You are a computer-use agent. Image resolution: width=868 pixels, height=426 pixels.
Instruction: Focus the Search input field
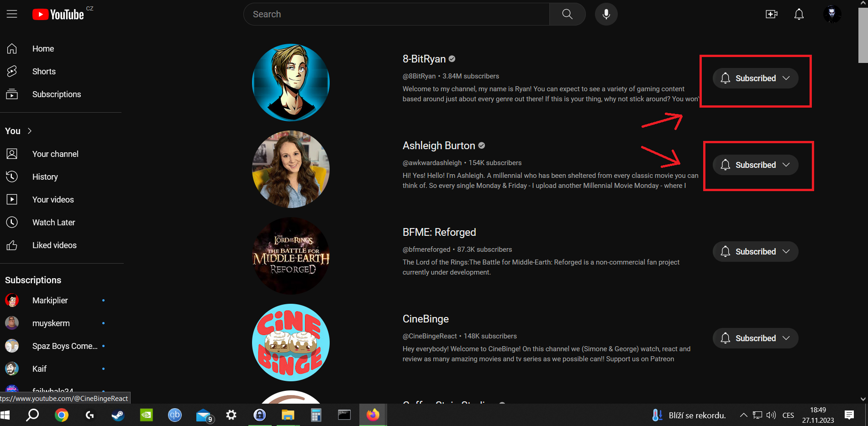pos(396,14)
